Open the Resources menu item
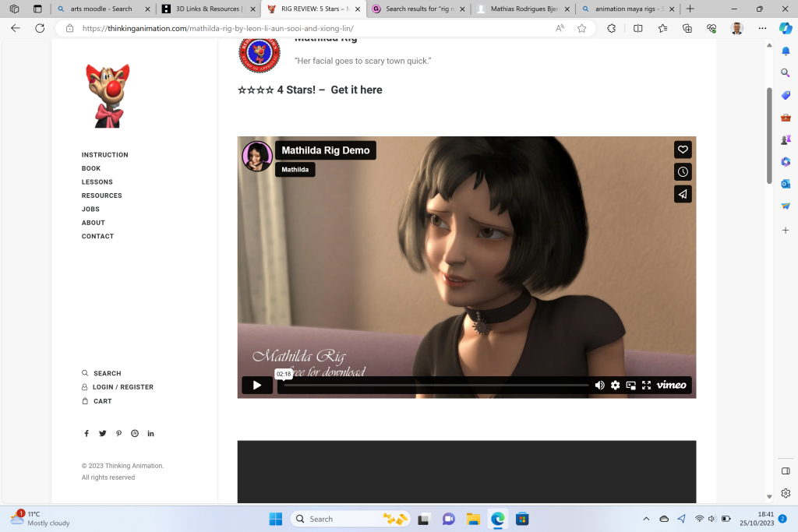Viewport: 798px width, 532px height. [x=102, y=196]
